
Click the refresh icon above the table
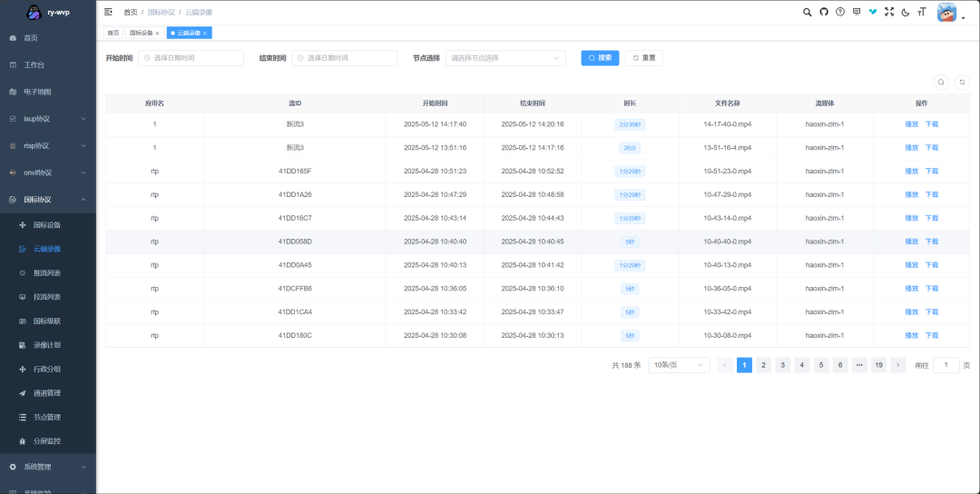962,82
